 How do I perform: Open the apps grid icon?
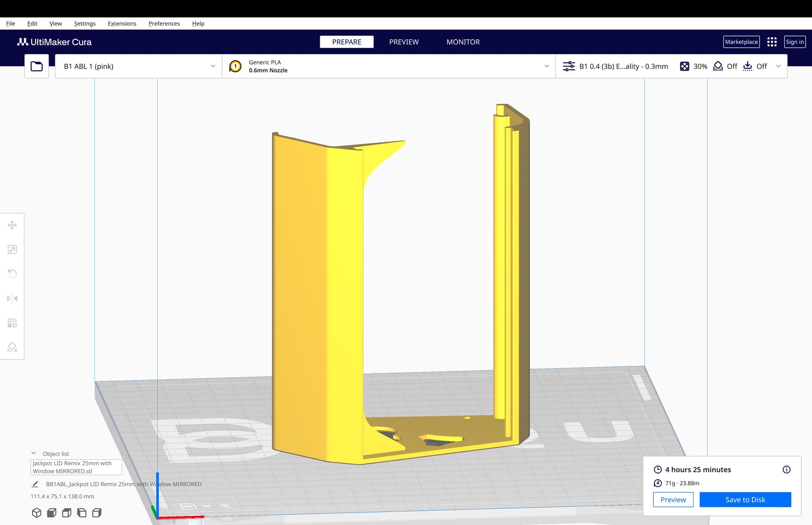[x=772, y=42]
